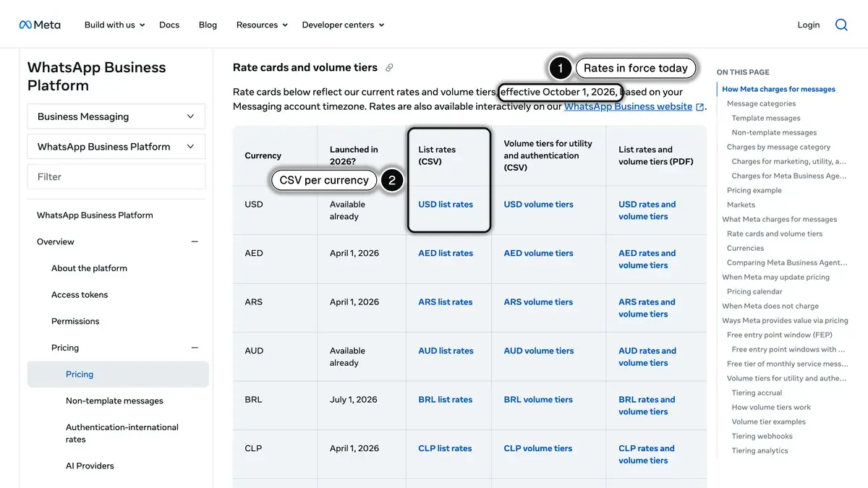Image resolution: width=868 pixels, height=488 pixels.
Task: Download USD list rates CSV
Action: pyautogui.click(x=446, y=205)
